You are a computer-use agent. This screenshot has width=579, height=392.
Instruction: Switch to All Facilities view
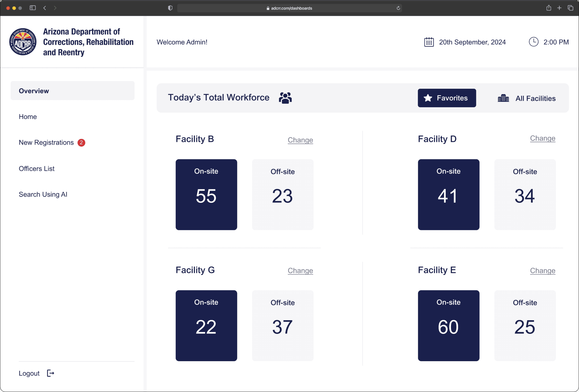(x=526, y=98)
